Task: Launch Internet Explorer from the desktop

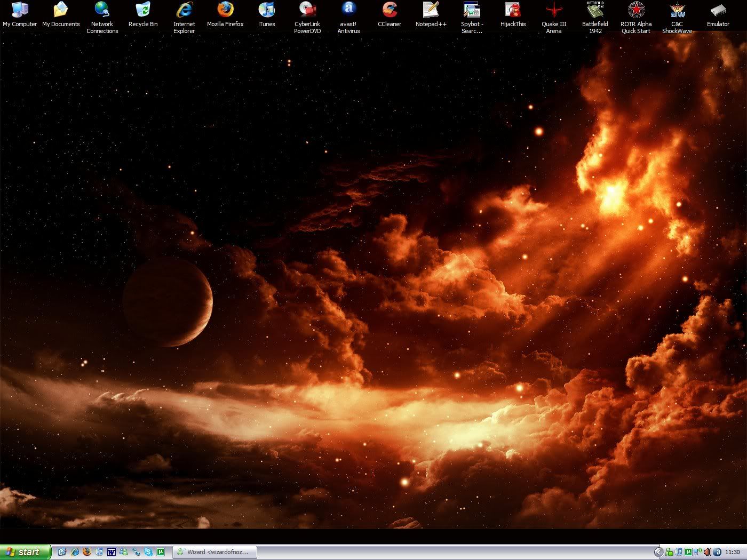Action: click(184, 18)
